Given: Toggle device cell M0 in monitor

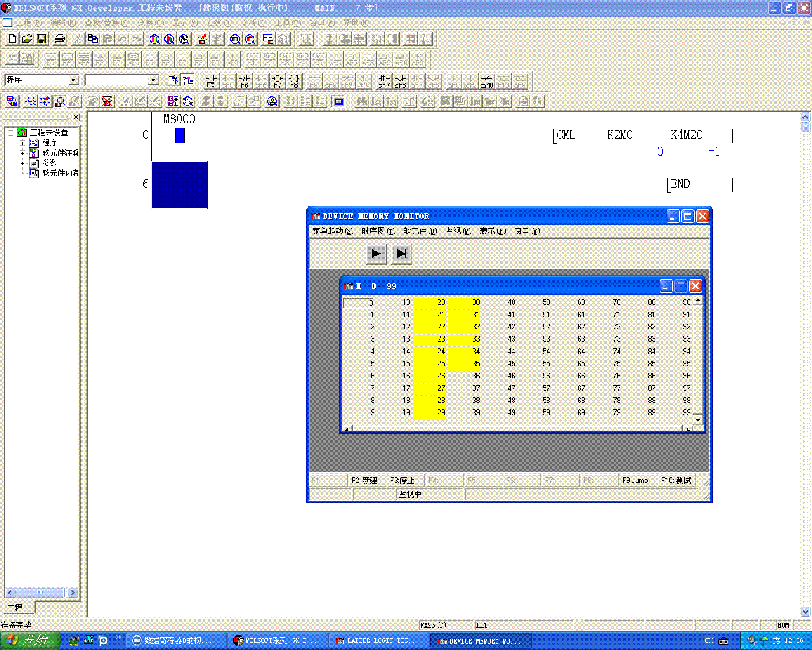Looking at the screenshot, I should (x=360, y=303).
